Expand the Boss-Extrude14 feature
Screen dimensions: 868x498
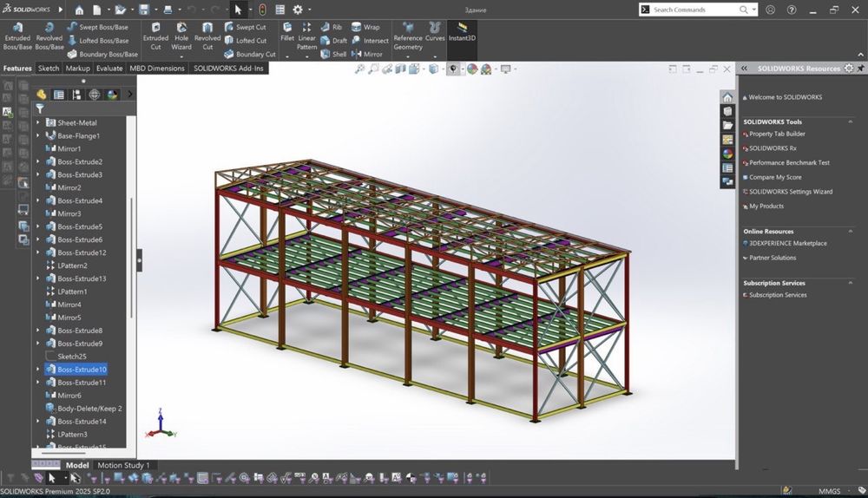38,421
